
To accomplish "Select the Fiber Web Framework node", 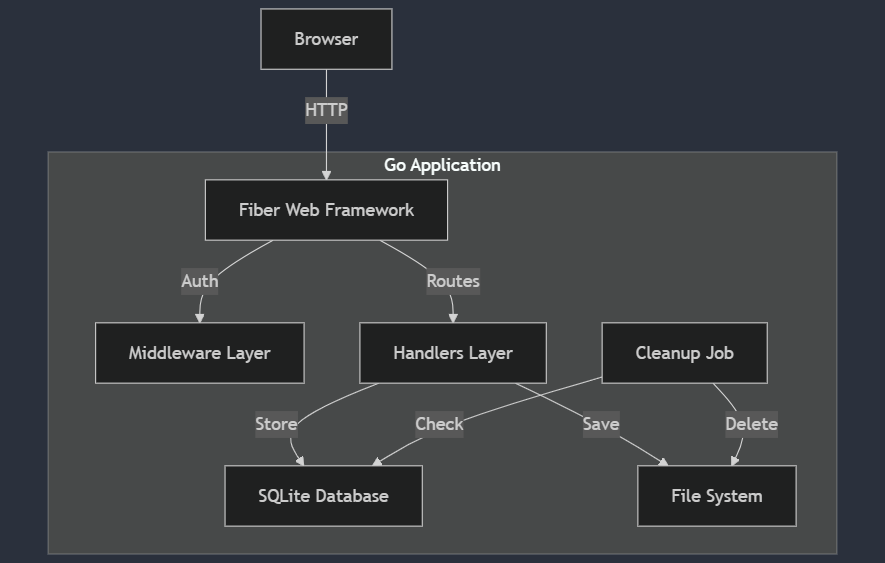I will [326, 210].
